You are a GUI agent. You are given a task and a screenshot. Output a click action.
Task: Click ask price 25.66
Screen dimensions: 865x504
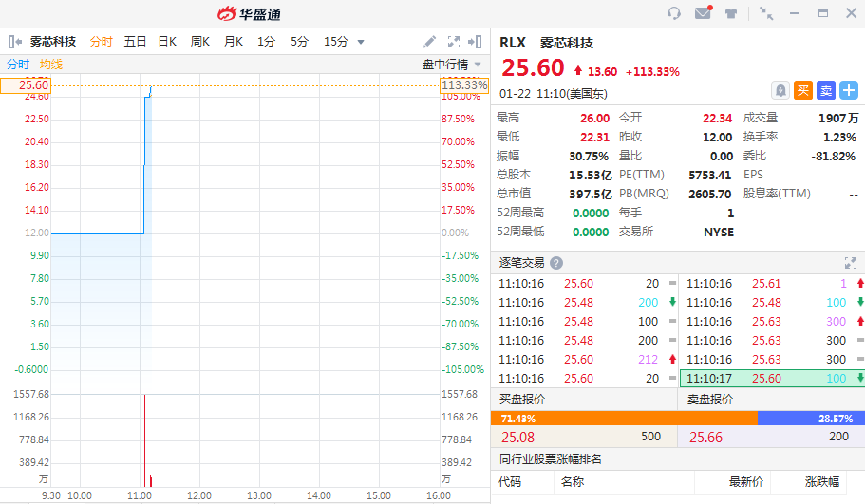point(705,438)
